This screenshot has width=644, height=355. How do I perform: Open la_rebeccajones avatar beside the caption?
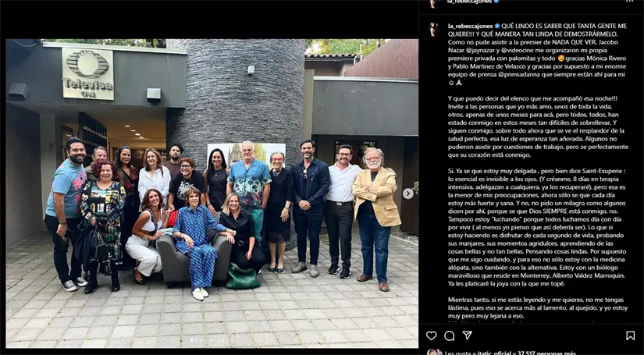(x=433, y=29)
